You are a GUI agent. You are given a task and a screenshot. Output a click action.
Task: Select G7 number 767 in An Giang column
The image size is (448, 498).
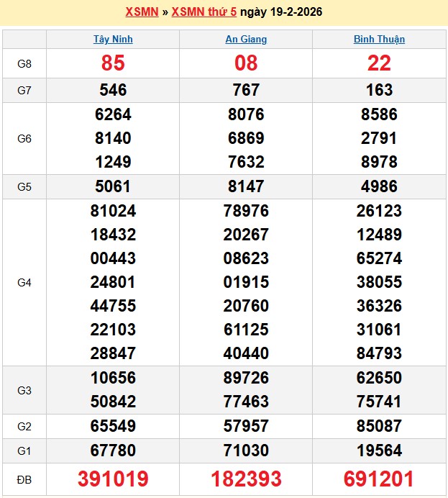246,90
